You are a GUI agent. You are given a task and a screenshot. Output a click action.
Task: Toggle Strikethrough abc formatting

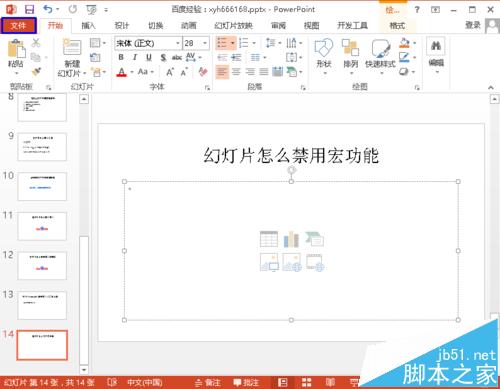177,57
